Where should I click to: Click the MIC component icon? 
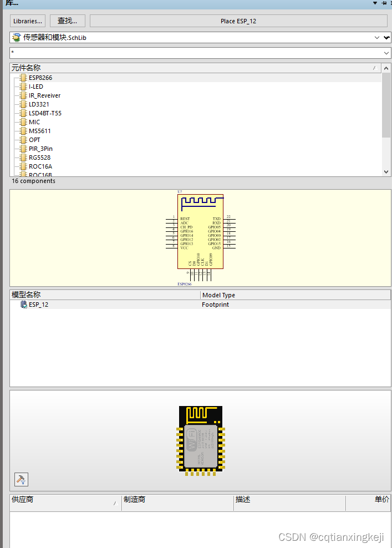[23, 122]
